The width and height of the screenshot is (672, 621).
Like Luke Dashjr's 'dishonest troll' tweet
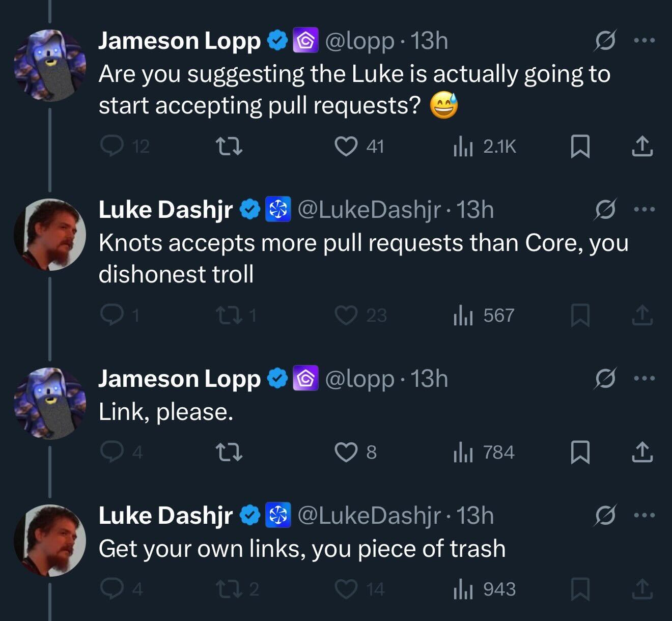346,316
